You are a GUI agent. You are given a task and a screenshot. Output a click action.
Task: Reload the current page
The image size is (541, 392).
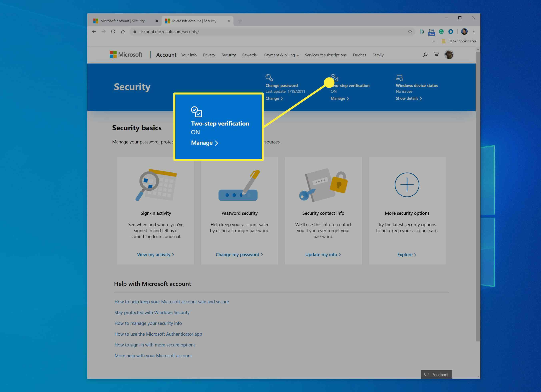coord(113,32)
